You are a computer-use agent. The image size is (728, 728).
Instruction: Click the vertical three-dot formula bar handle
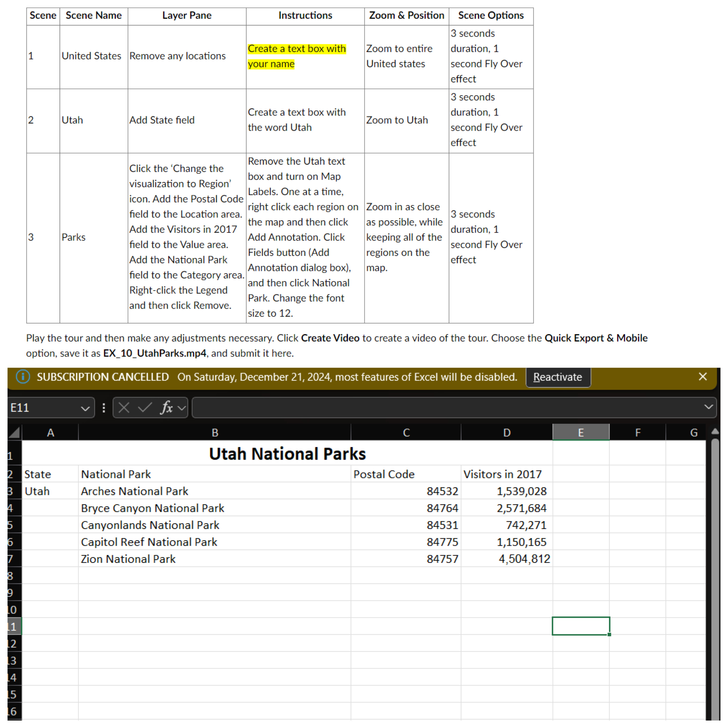(x=104, y=408)
